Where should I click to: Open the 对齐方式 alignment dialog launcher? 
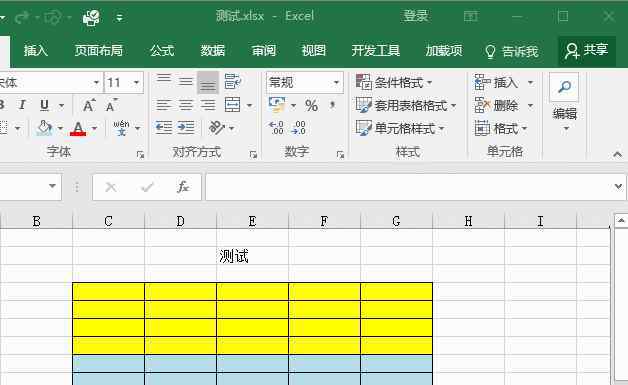tap(253, 154)
